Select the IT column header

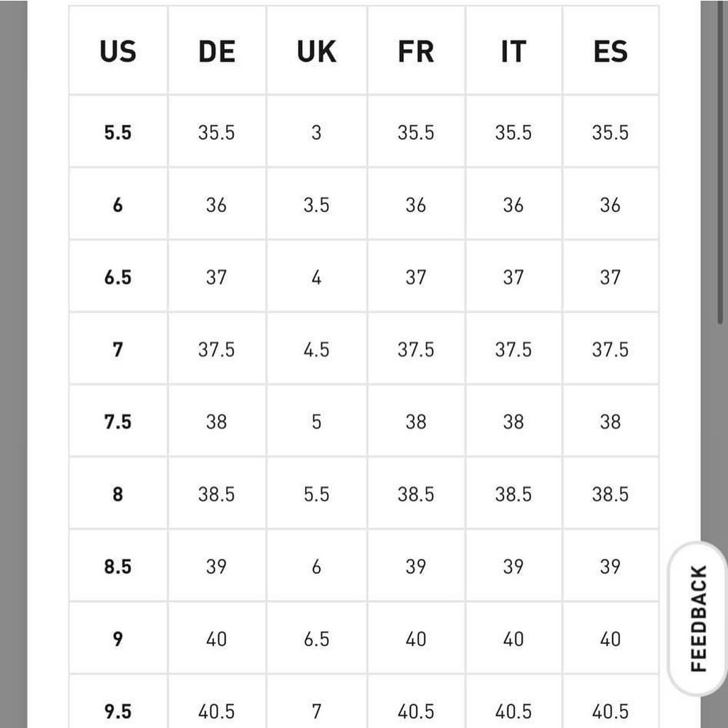click(513, 52)
